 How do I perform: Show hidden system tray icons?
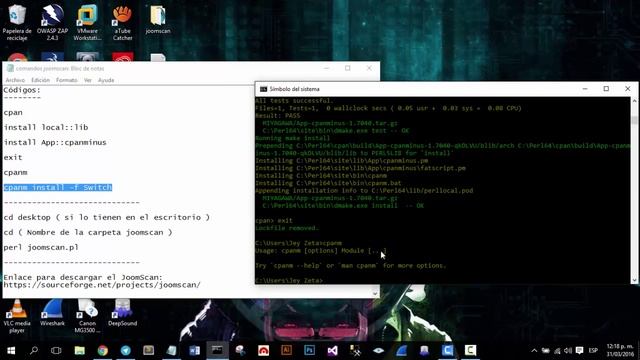click(534, 351)
